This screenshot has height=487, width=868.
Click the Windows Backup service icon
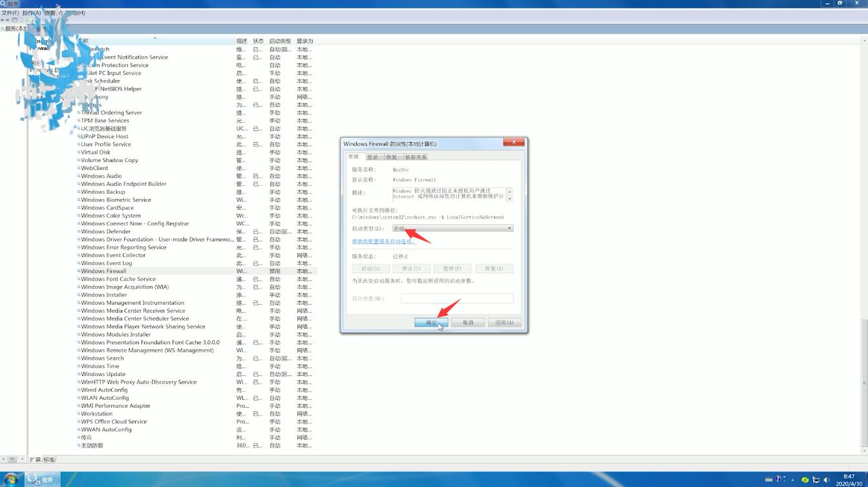[79, 192]
